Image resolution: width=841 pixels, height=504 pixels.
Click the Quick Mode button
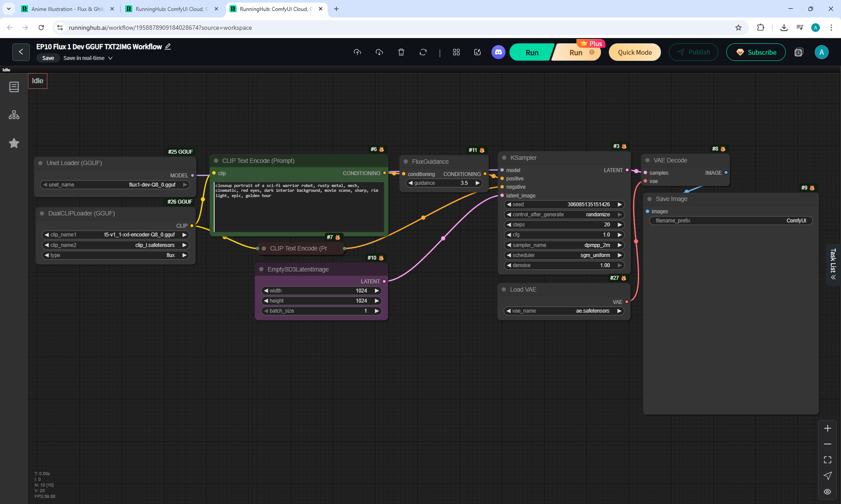coord(634,53)
